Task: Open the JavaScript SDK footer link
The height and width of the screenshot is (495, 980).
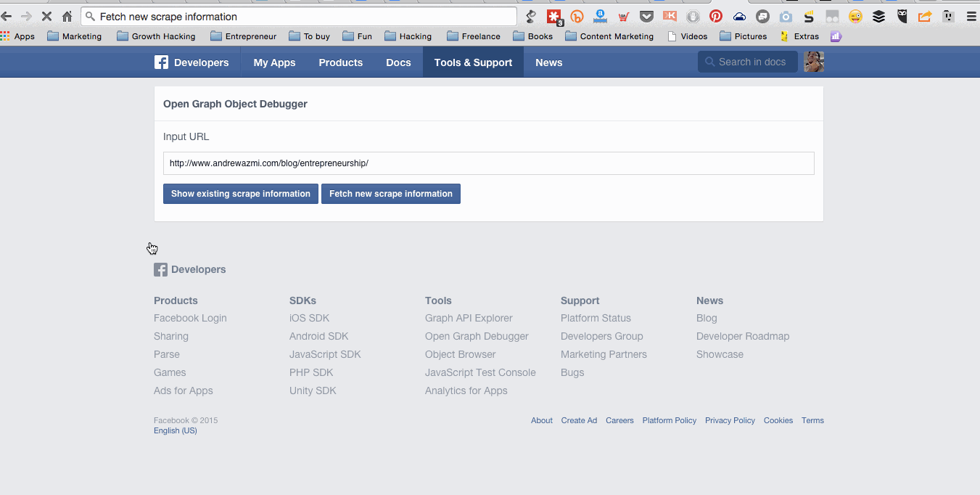Action: pos(325,354)
